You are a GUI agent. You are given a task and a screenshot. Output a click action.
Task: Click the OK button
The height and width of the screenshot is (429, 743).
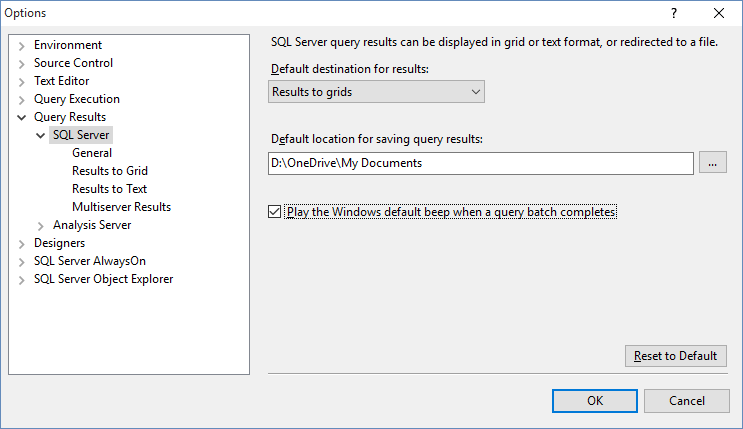[595, 401]
